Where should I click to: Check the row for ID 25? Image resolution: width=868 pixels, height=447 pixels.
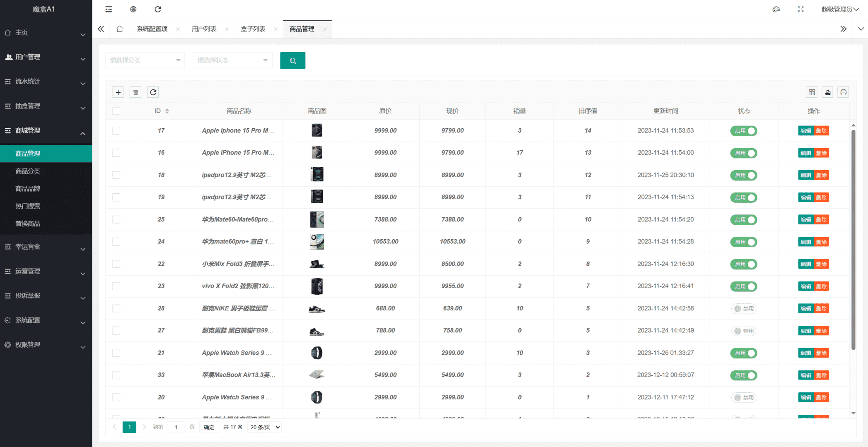point(116,219)
